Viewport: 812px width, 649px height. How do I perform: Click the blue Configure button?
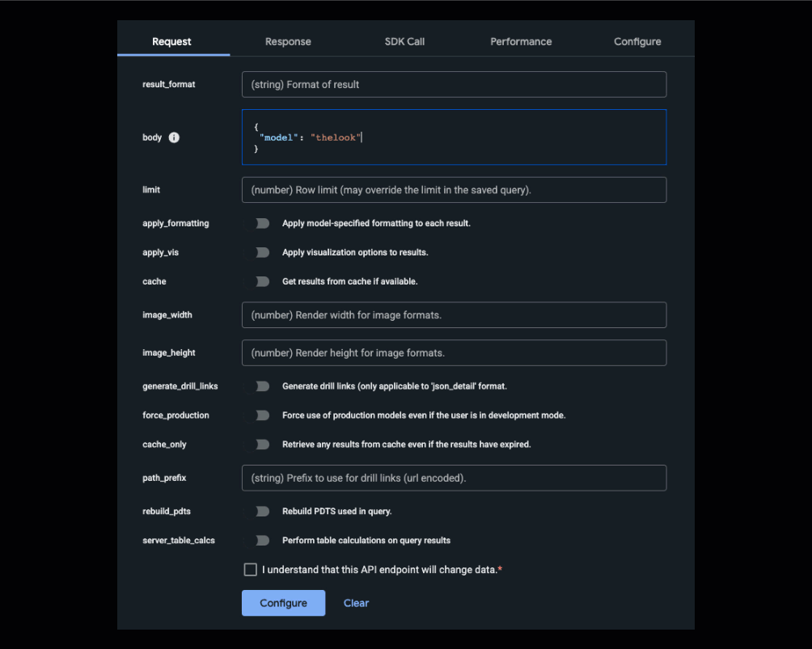[283, 603]
